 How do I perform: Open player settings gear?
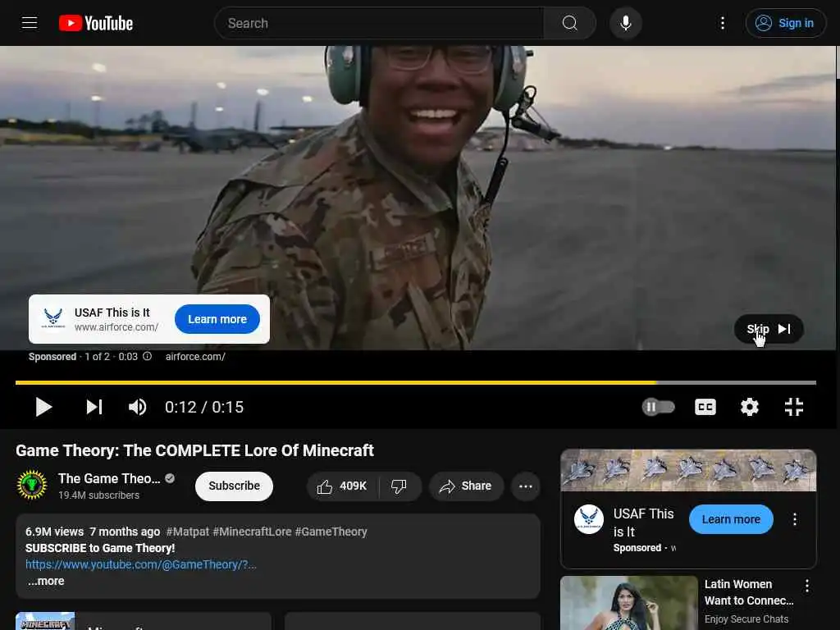tap(750, 407)
